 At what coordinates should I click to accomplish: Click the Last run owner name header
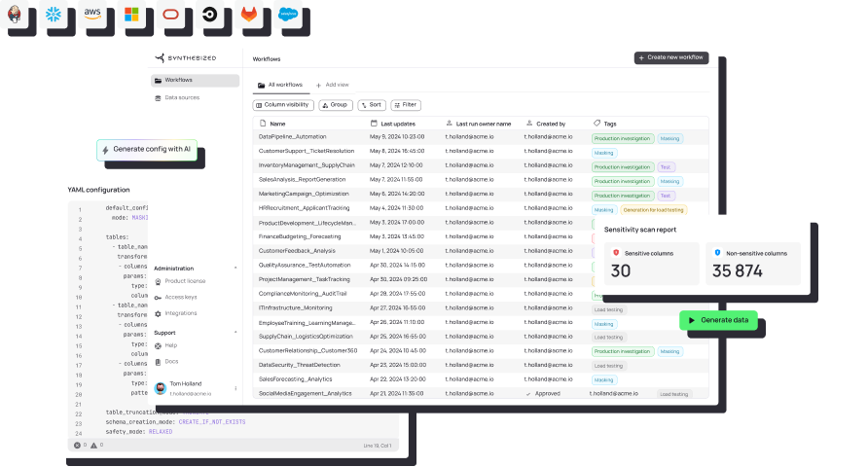tap(479, 124)
